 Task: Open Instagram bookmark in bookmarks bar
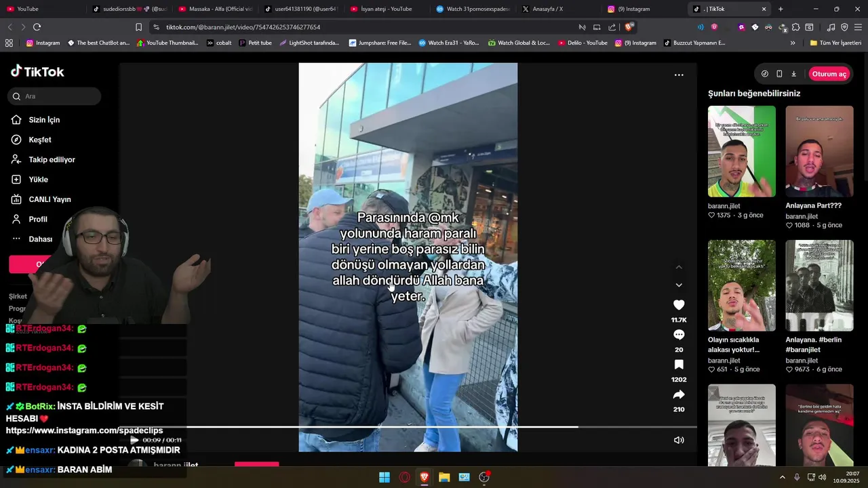tap(43, 43)
